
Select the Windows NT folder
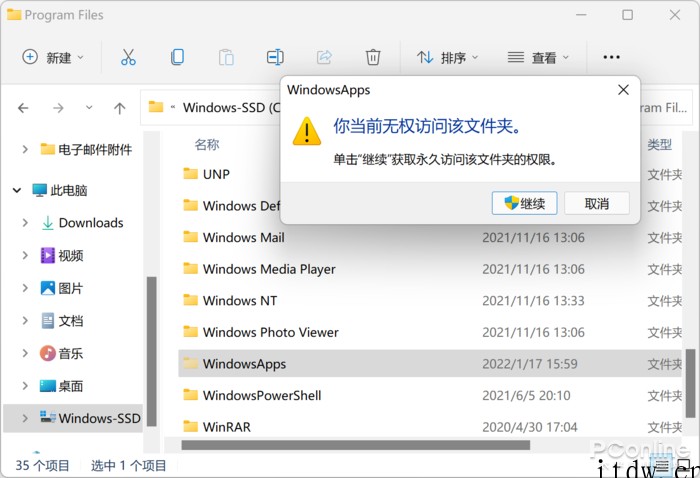point(240,301)
